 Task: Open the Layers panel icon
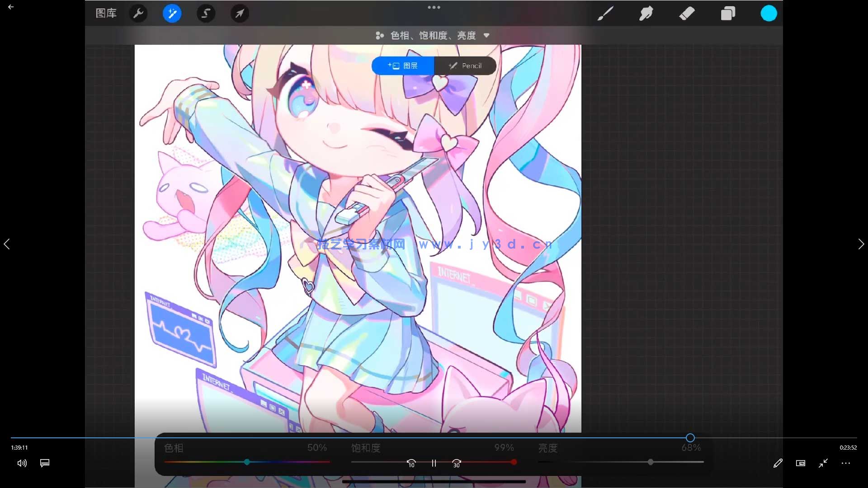pyautogui.click(x=728, y=14)
